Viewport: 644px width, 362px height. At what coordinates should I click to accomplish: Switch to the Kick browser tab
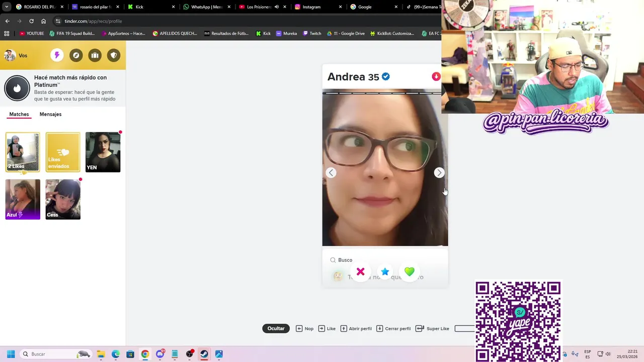coord(150,7)
